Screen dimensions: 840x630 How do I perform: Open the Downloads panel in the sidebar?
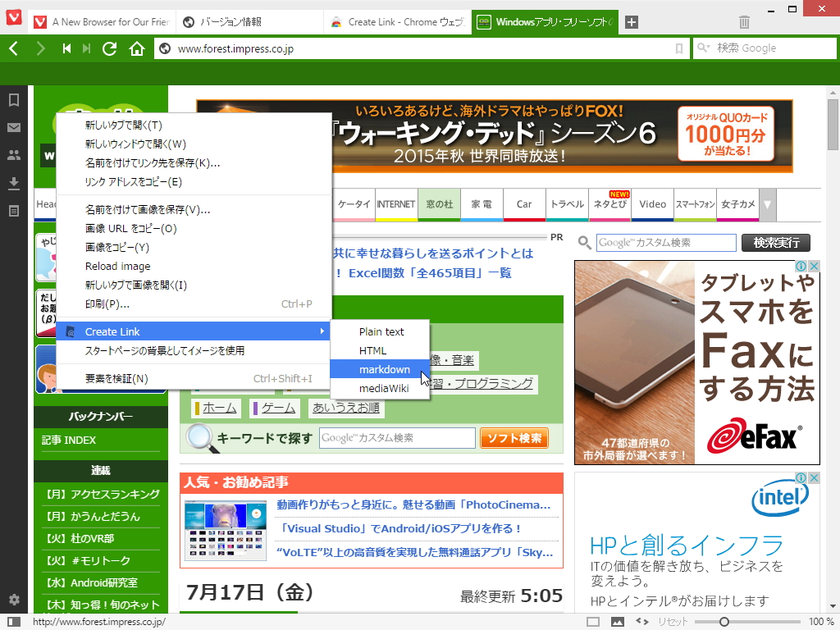click(x=12, y=185)
